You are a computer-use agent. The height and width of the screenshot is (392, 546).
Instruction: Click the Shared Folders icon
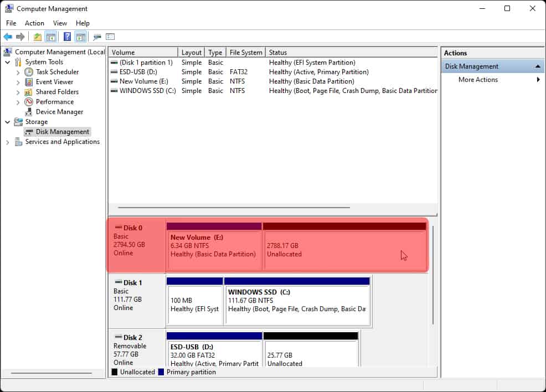coord(29,92)
